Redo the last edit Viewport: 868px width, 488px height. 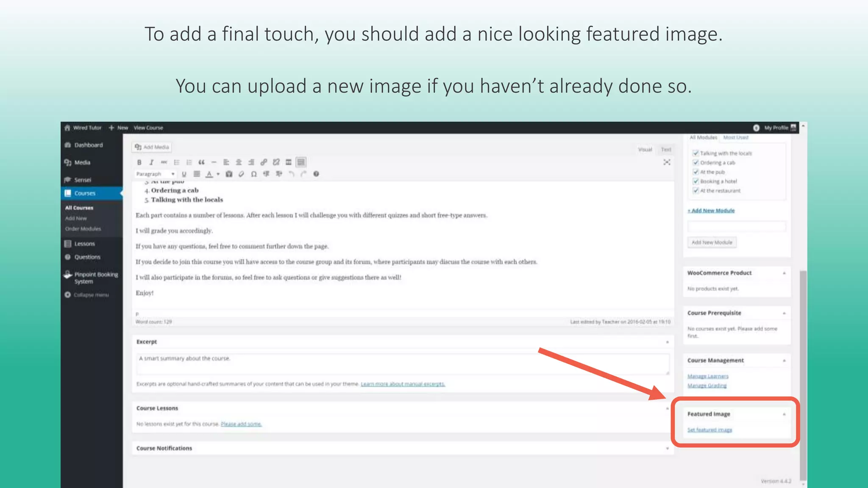click(x=303, y=174)
